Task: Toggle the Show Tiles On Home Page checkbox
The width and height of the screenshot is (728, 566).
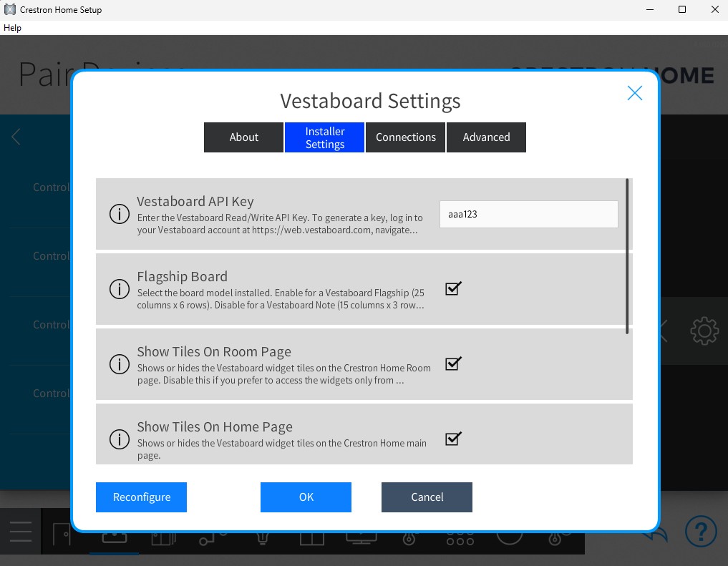Action: 453,439
